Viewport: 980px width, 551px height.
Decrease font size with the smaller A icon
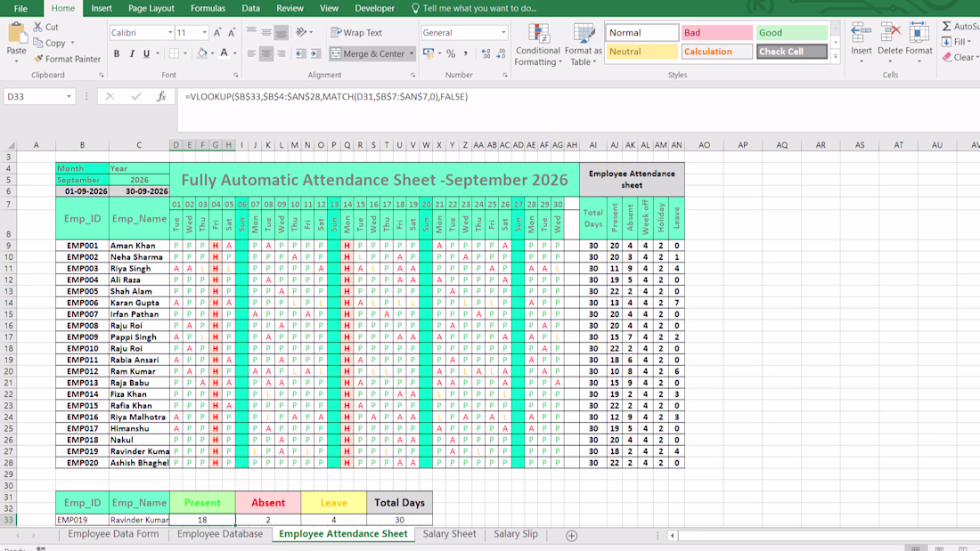point(232,32)
